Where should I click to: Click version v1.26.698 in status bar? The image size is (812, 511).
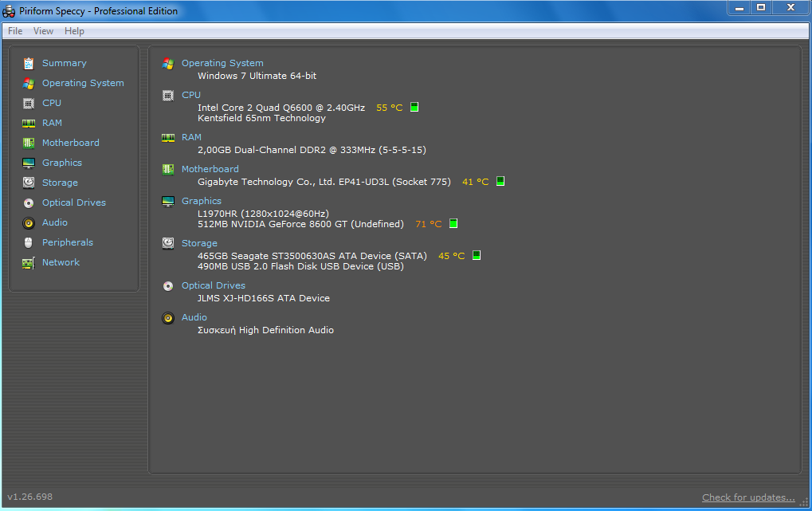[29, 497]
